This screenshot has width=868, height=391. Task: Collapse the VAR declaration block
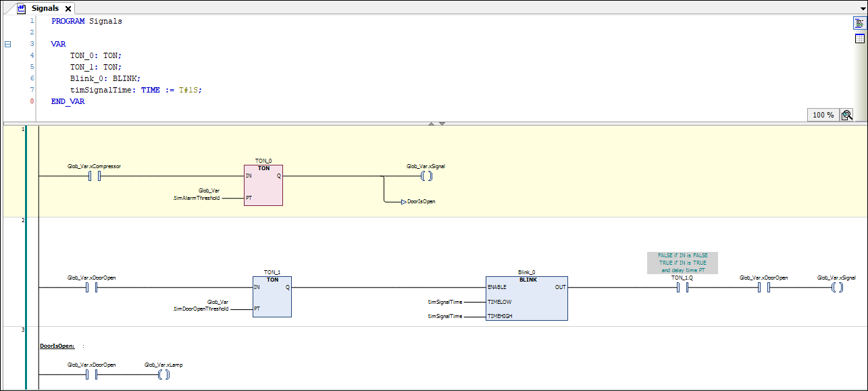8,44
